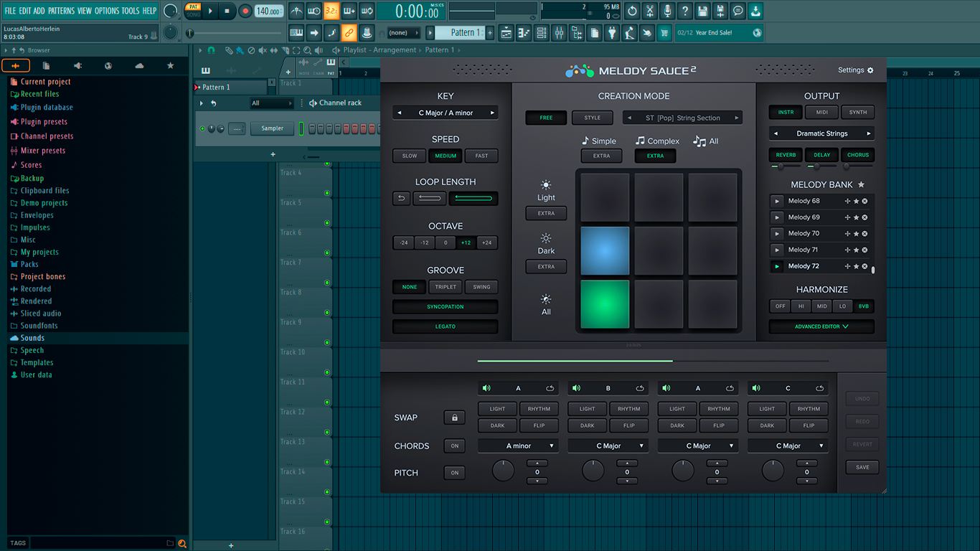
Task: Click the melody playback progress bar
Action: [x=653, y=361]
